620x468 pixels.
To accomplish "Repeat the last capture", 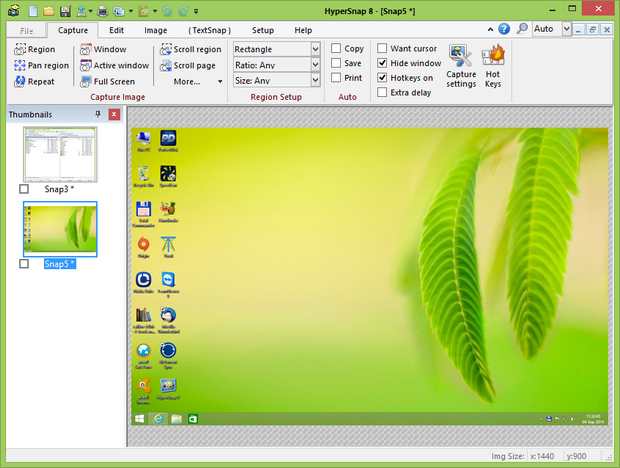I will pyautogui.click(x=34, y=81).
